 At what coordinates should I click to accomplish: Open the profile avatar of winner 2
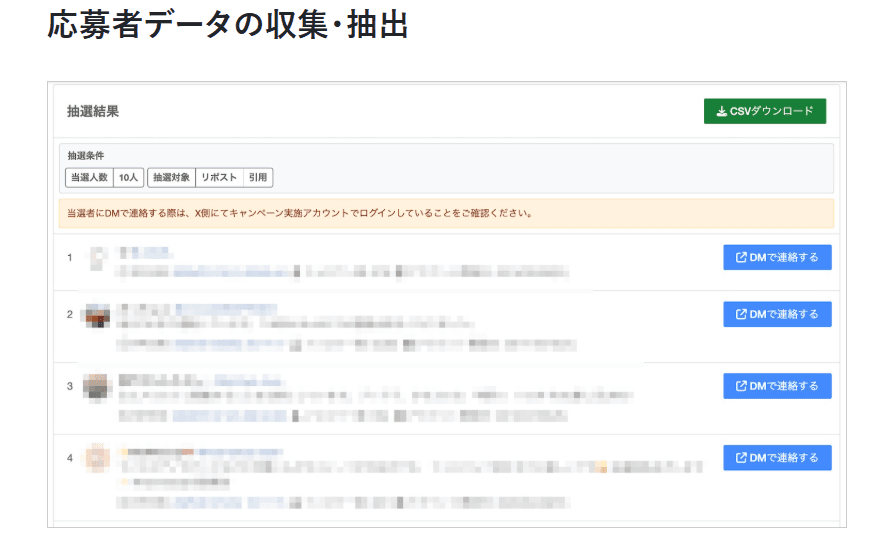point(96,316)
